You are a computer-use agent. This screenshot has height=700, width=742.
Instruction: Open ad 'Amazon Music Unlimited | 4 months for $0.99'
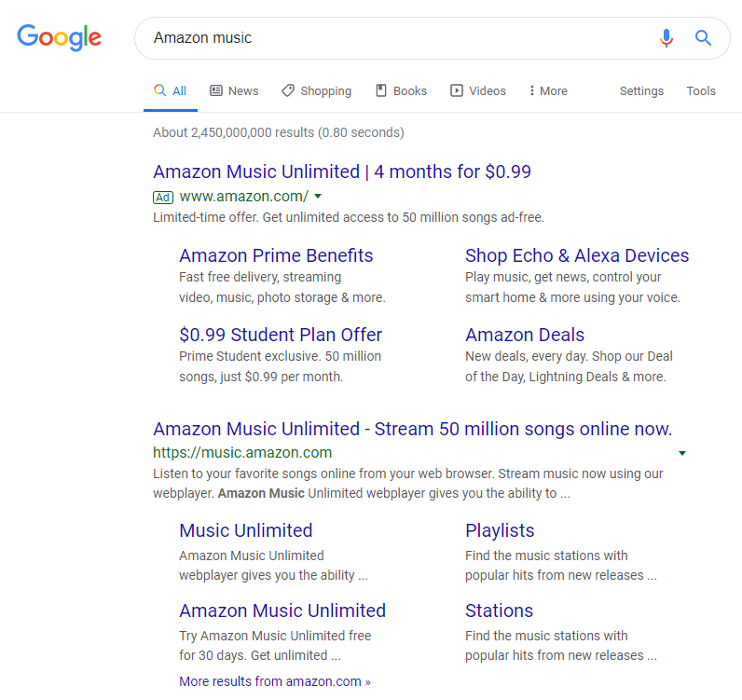pos(342,172)
